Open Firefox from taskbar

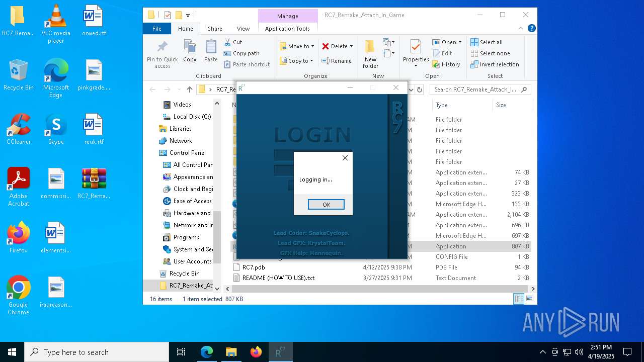tap(256, 352)
